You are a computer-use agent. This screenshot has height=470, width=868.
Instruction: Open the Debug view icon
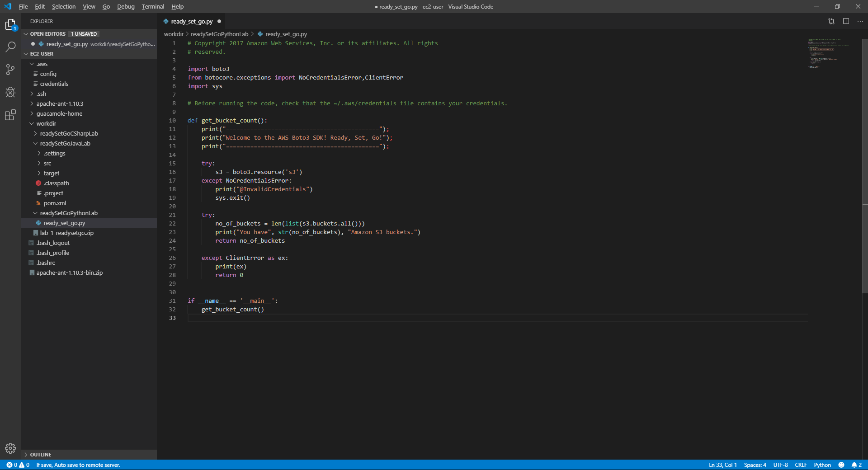tap(10, 92)
